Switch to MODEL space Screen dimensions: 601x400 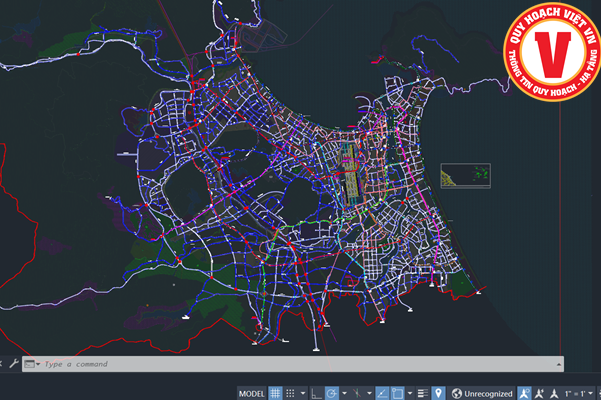pos(252,393)
